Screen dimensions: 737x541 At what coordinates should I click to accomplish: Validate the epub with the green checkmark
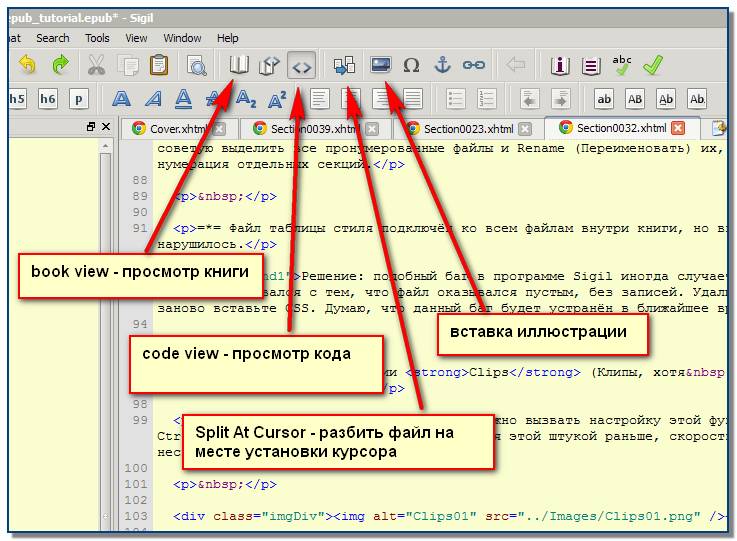[653, 65]
